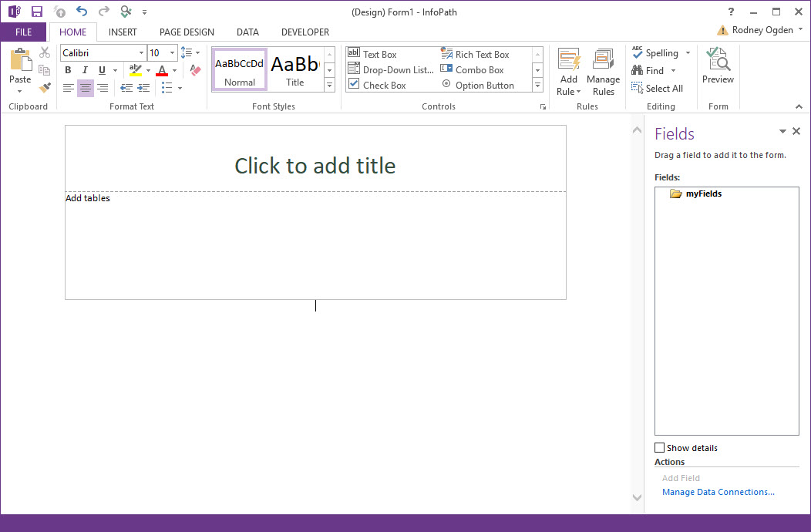
Task: Align text left
Action: click(69, 88)
